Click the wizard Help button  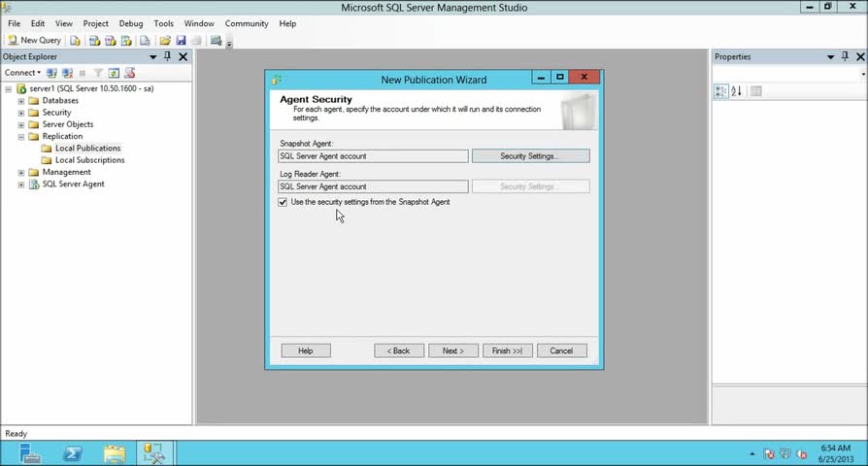tap(306, 350)
